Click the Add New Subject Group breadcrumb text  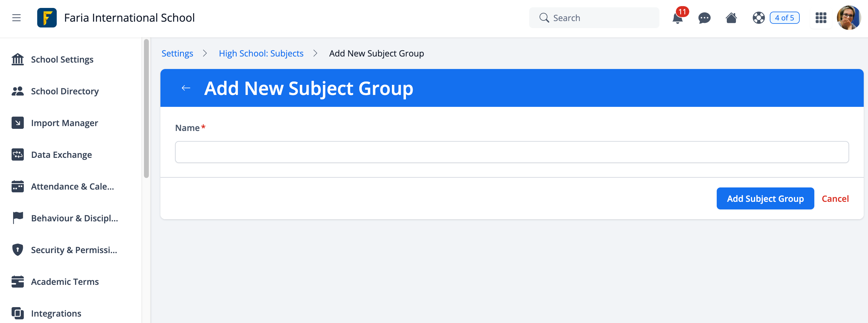(376, 53)
